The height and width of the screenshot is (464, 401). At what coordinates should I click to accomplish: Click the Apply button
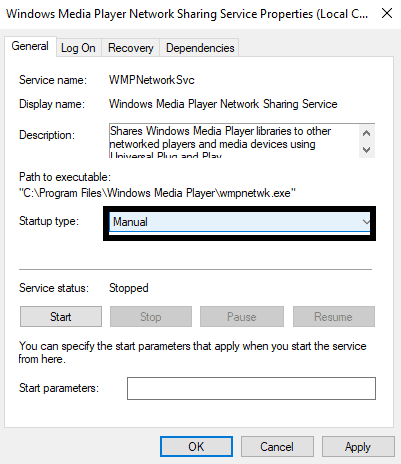358,447
